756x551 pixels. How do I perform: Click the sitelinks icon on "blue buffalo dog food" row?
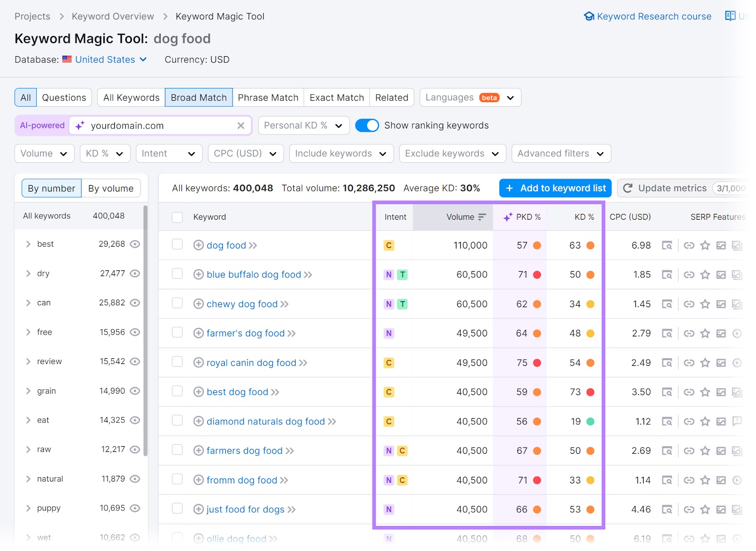pyautogui.click(x=689, y=274)
